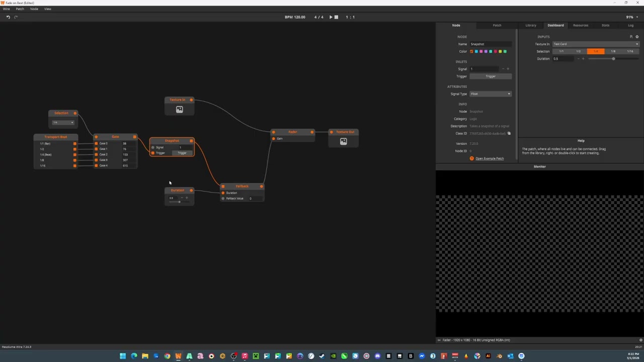Click the redo arrow in the toolbar
644x362 pixels.
point(16,17)
